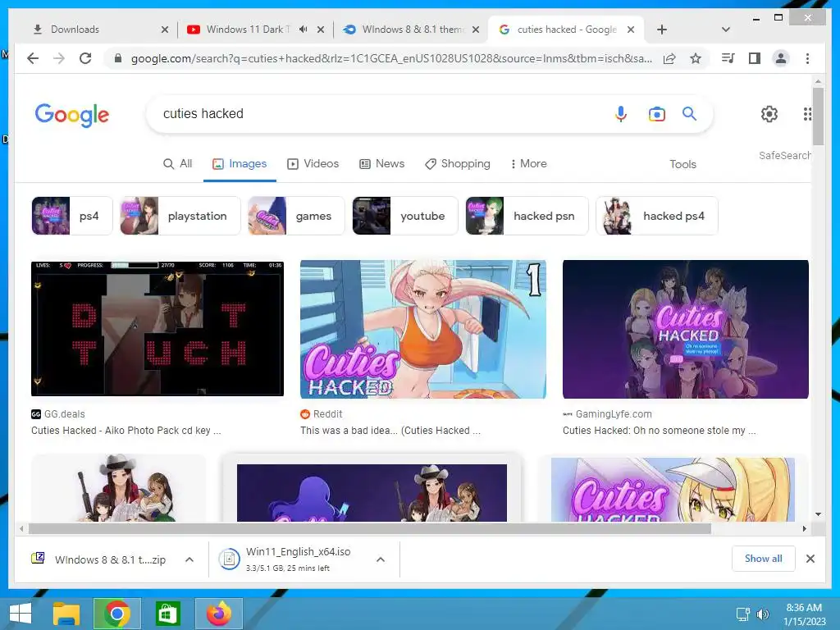Mute the YouTube tab audio
This screenshot has width=840, height=630.
pos(304,30)
